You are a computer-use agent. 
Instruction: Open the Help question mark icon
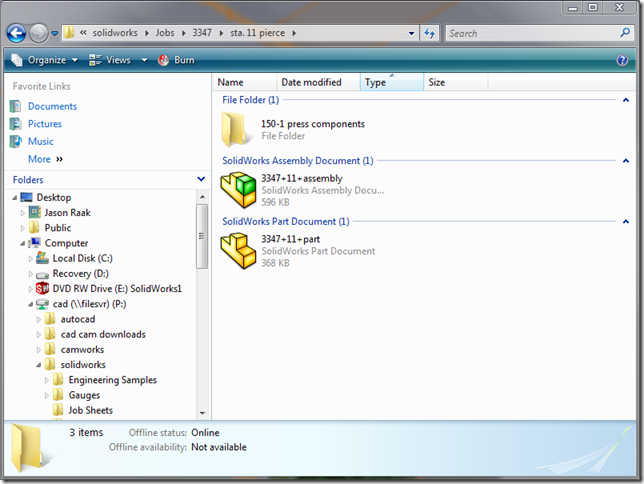pyautogui.click(x=622, y=60)
